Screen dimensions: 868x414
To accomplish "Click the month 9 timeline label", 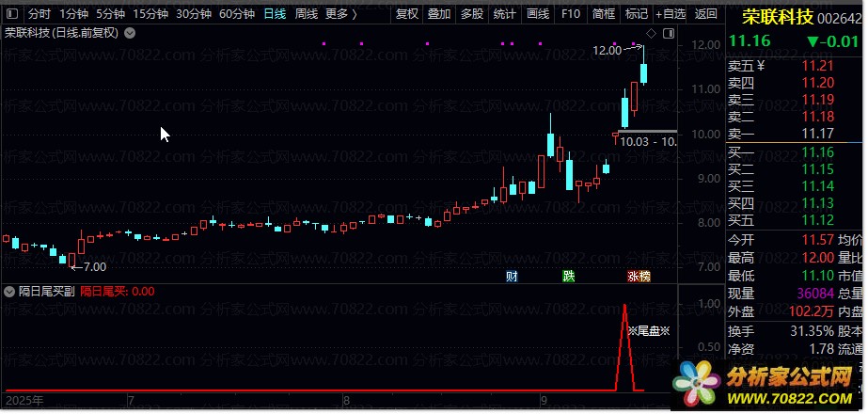I will coord(544,400).
